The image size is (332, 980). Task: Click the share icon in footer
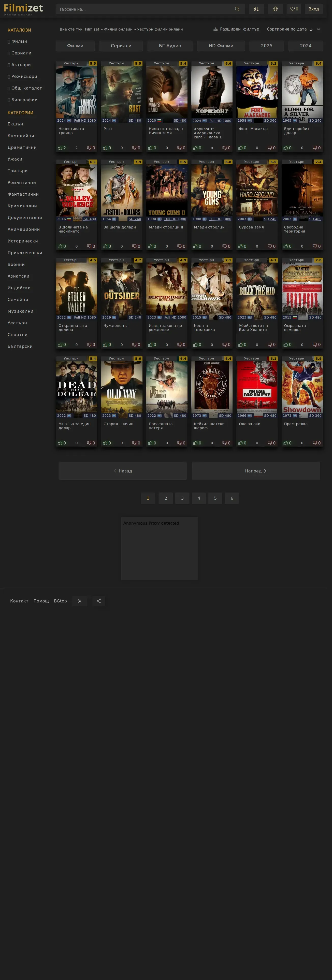98,601
